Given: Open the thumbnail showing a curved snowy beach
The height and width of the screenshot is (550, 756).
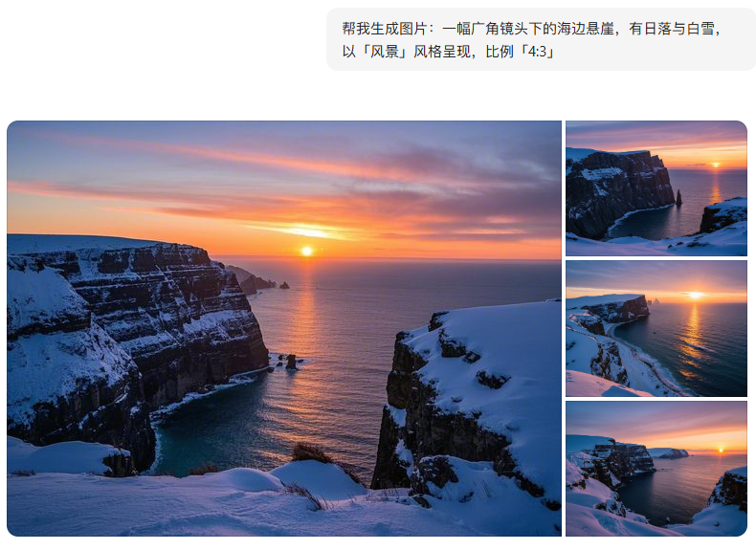Looking at the screenshot, I should pyautogui.click(x=656, y=329).
